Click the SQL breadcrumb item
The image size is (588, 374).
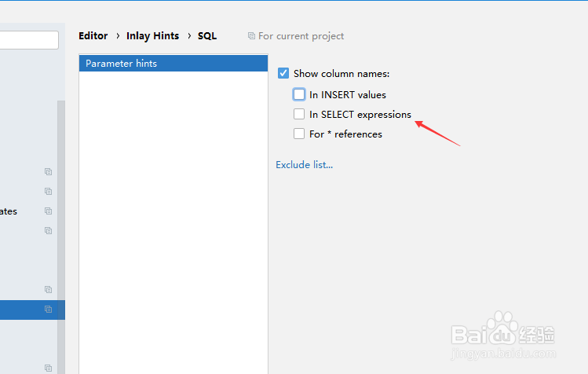207,35
